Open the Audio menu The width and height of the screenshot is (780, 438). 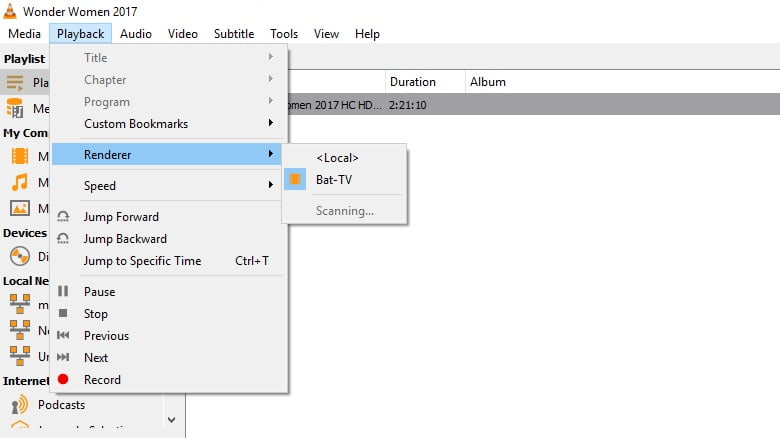tap(136, 34)
